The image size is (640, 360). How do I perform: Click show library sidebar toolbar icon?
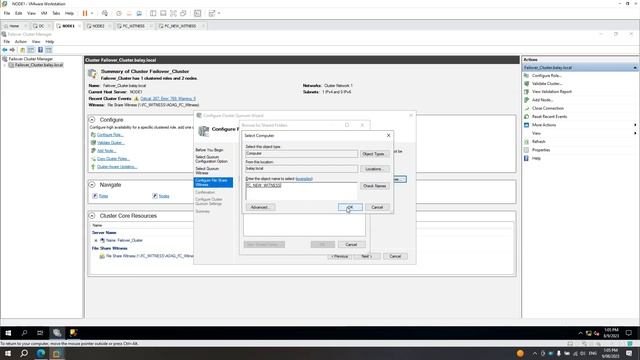(x=153, y=13)
